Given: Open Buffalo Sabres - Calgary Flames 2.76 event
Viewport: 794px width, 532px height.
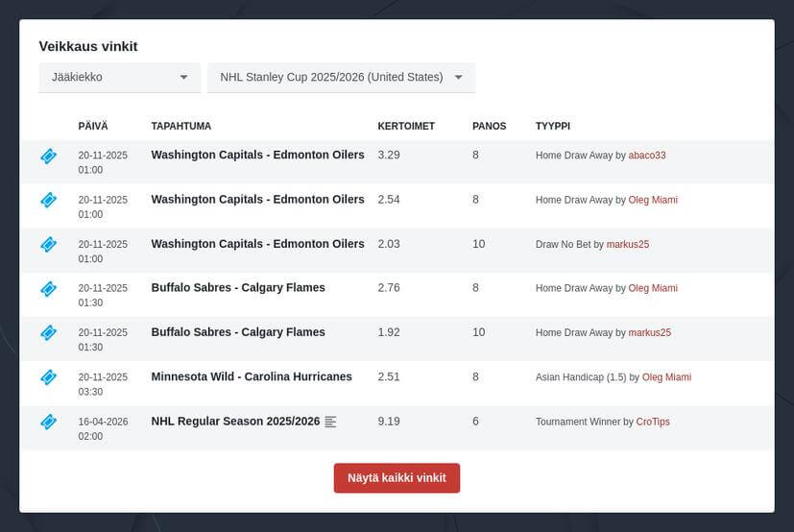Looking at the screenshot, I should pyautogui.click(x=238, y=287).
